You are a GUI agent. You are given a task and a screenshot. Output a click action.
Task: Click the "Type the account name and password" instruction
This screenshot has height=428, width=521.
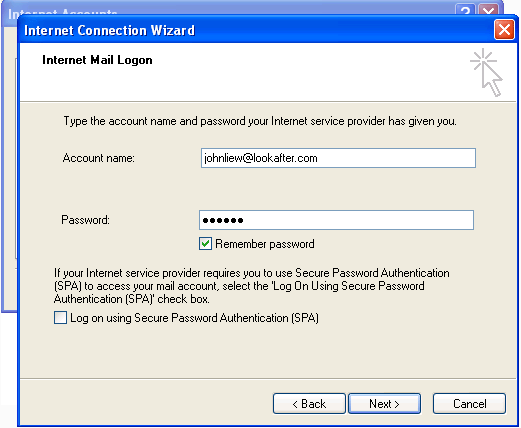pyautogui.click(x=260, y=121)
